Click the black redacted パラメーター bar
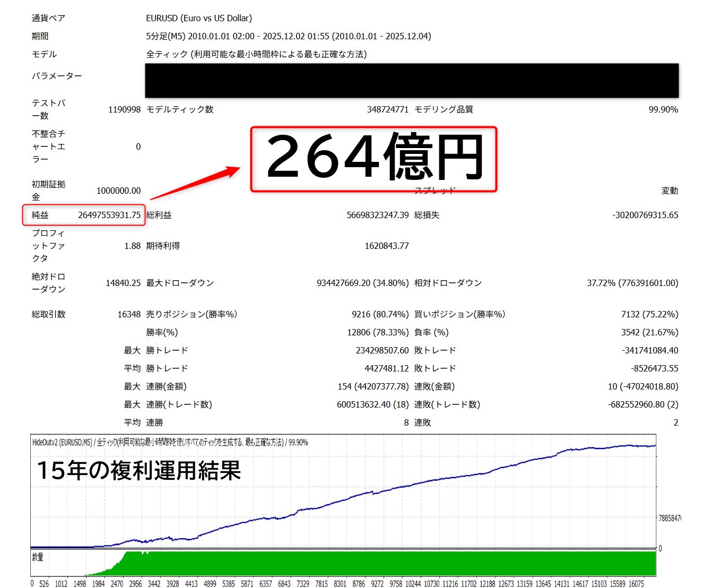The width and height of the screenshot is (712, 588). pos(412,81)
